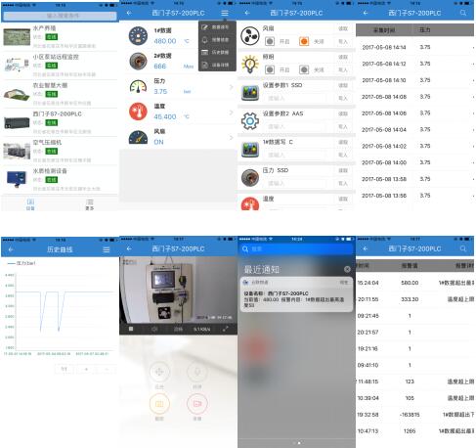Tap 写入 in the 风扇 row
Screen dimensions: 476x448
pyautogui.click(x=343, y=42)
